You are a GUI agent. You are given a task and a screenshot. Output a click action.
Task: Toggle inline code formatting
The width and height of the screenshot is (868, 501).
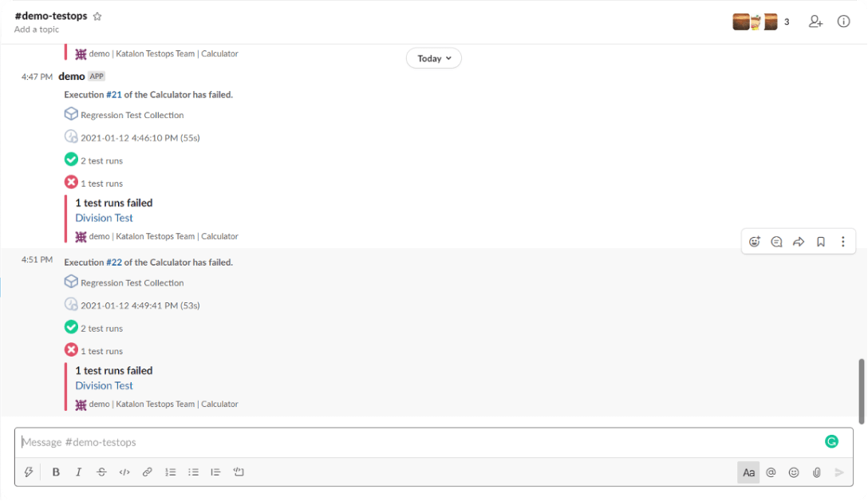[x=124, y=471]
